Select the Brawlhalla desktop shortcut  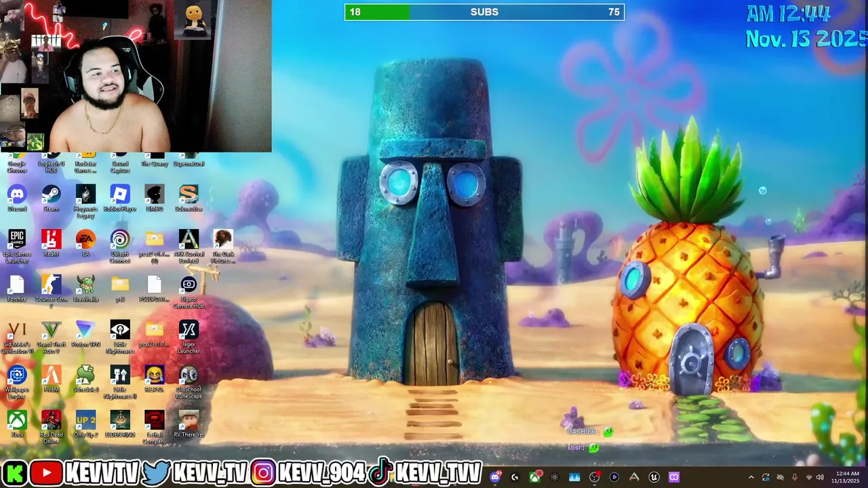(85, 289)
